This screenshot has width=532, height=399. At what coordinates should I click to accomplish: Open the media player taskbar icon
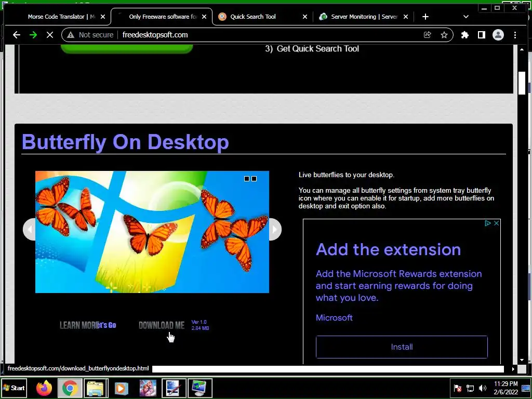pyautogui.click(x=122, y=388)
